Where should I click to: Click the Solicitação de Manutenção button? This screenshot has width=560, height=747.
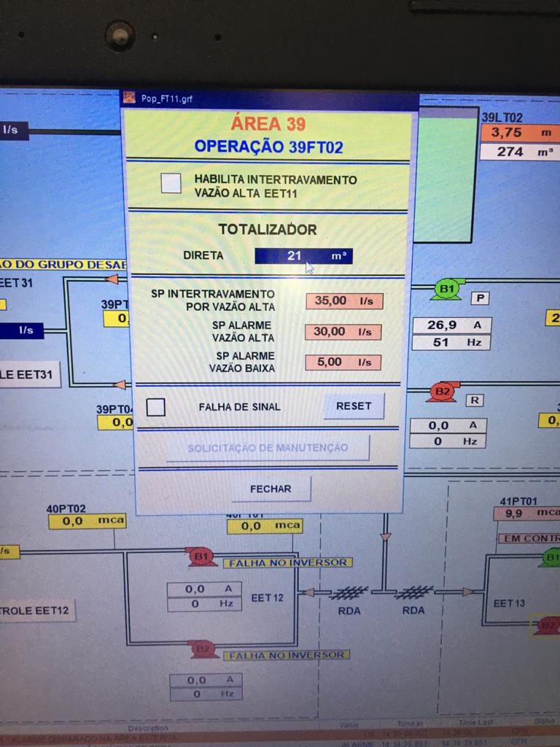pos(268,448)
